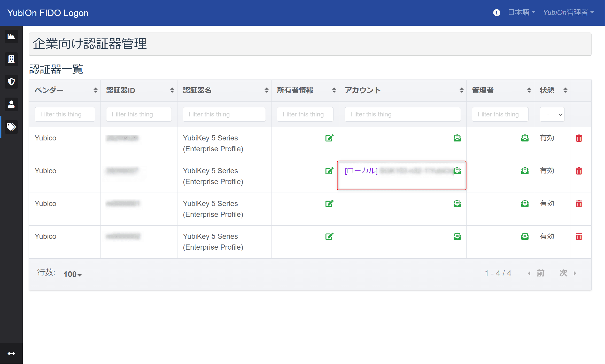The image size is (605, 364).
Task: Go to next page with 次
Action: pos(568,273)
